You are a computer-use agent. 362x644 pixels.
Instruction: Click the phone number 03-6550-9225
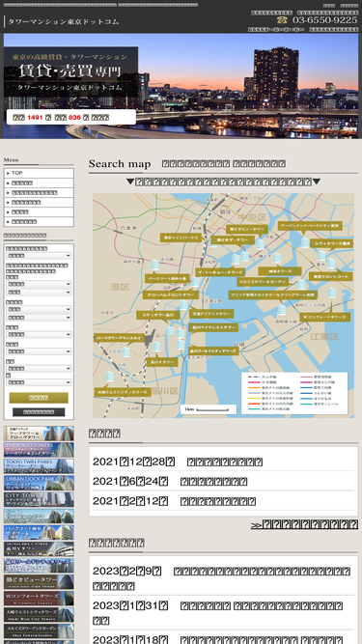tap(324, 19)
